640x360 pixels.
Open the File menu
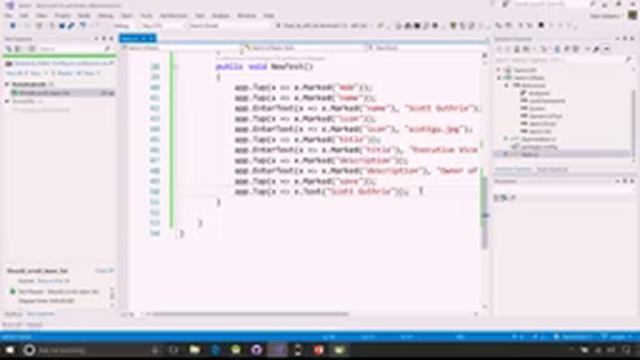point(8,16)
